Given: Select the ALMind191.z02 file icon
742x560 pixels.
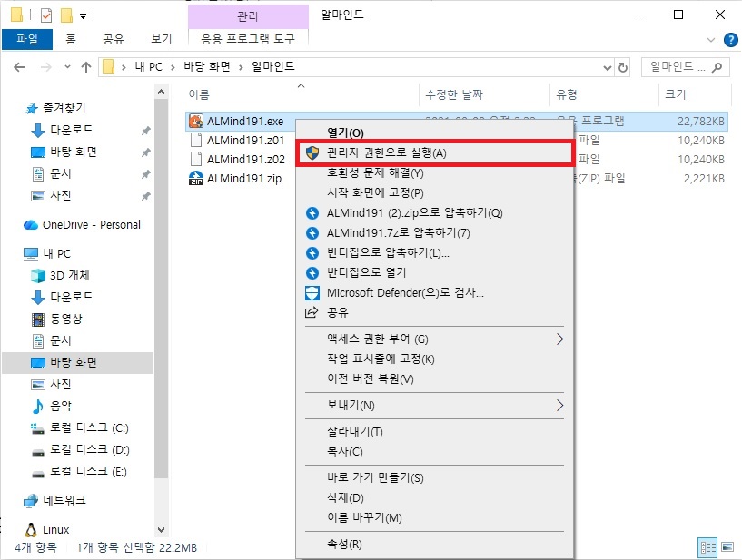Looking at the screenshot, I should point(196,159).
